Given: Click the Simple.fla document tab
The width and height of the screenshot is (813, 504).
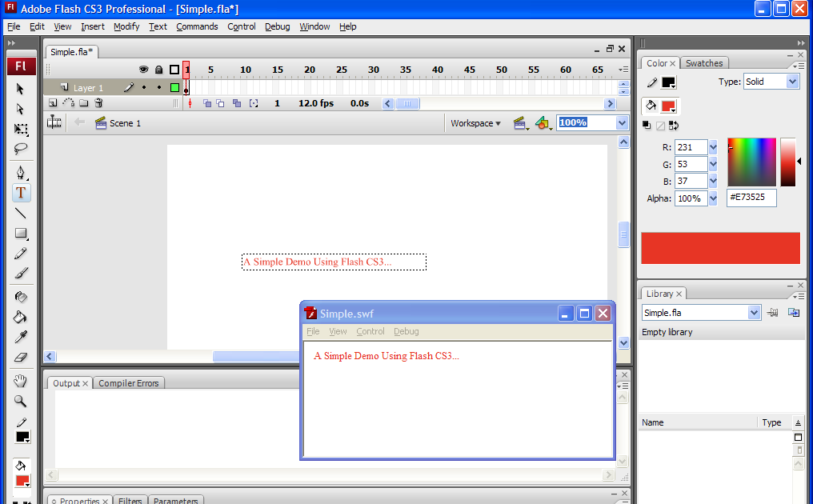Looking at the screenshot, I should pyautogui.click(x=71, y=52).
